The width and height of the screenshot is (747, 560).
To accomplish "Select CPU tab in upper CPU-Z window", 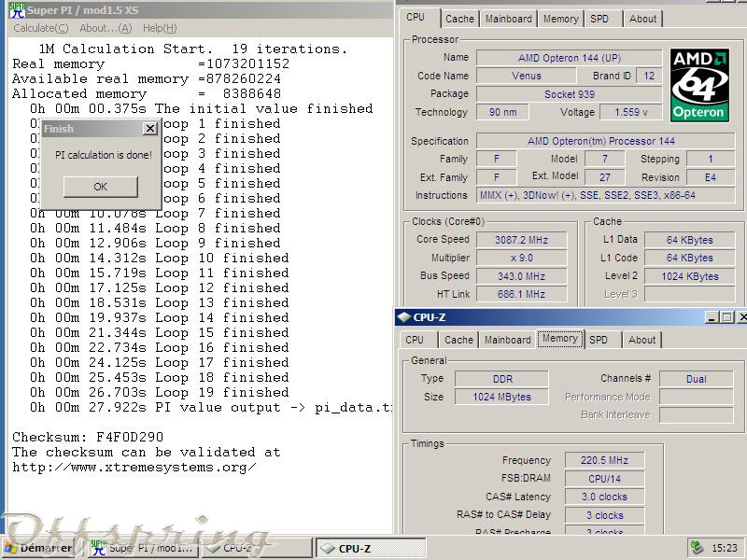I will click(x=416, y=17).
